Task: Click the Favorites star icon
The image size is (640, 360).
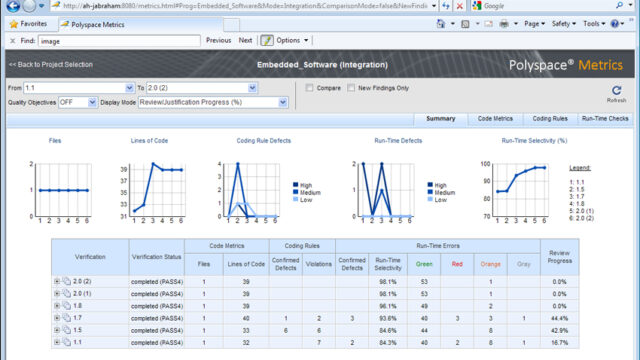Action: (x=14, y=24)
